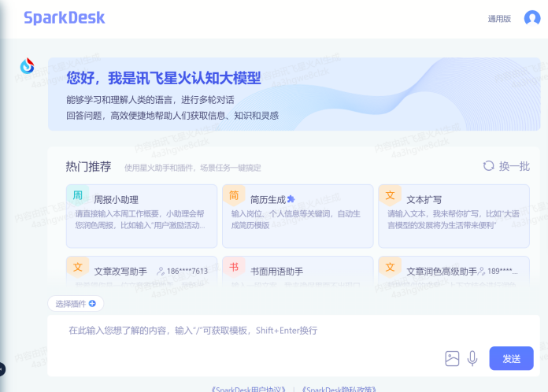Click the image upload icon
Screen dimensions: 548x392
point(452,359)
